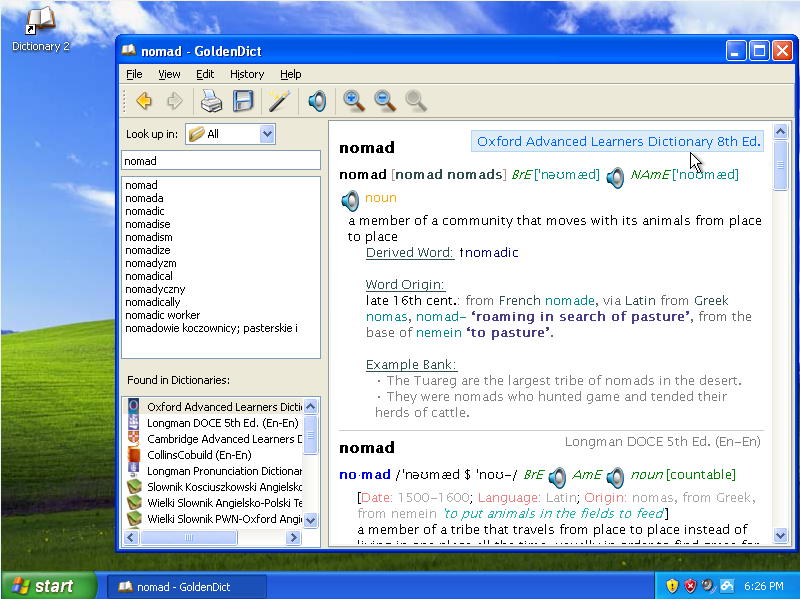Open the File menu
This screenshot has height=599, width=800.
tap(134, 74)
